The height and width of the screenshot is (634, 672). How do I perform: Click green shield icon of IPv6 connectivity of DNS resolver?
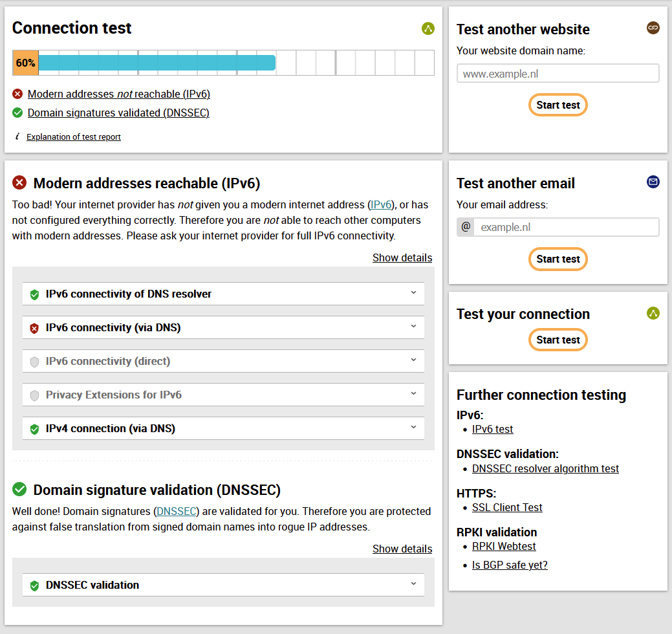[x=34, y=294]
